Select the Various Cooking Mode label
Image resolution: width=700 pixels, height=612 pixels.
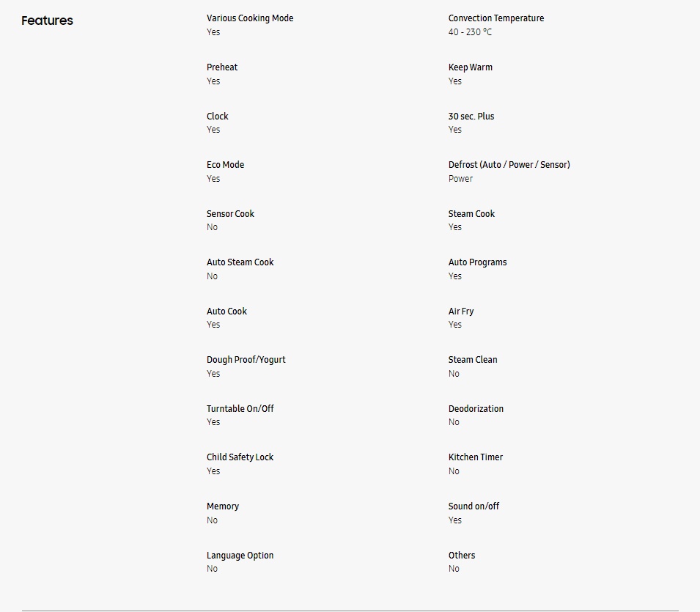click(250, 18)
